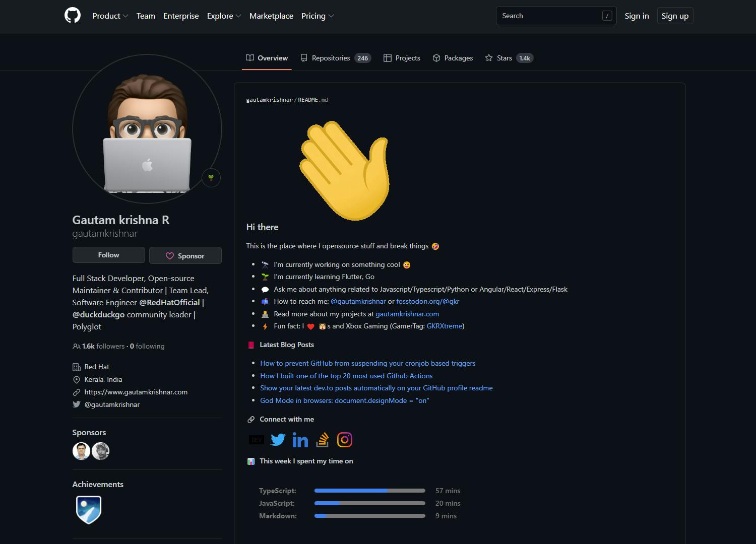
Task: Click the status emoji badge on avatar
Action: (x=211, y=178)
